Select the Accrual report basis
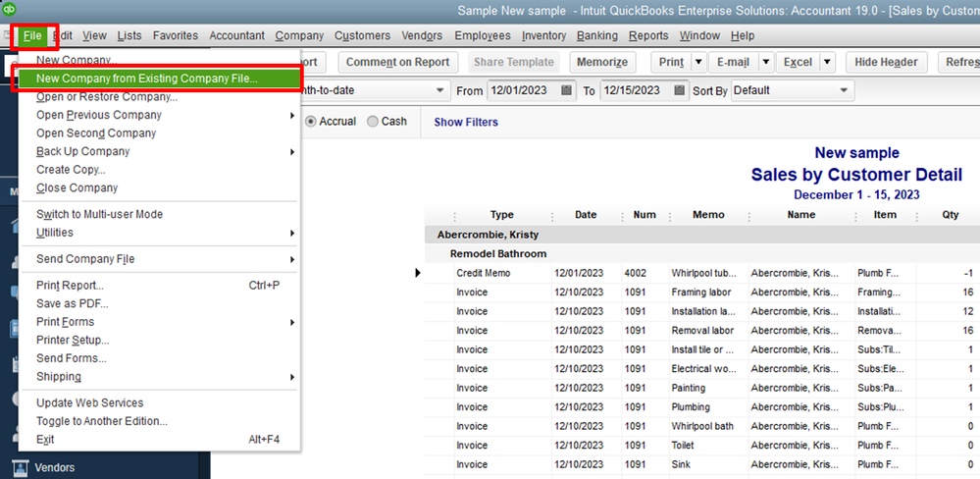The image size is (980, 479). pyautogui.click(x=310, y=122)
